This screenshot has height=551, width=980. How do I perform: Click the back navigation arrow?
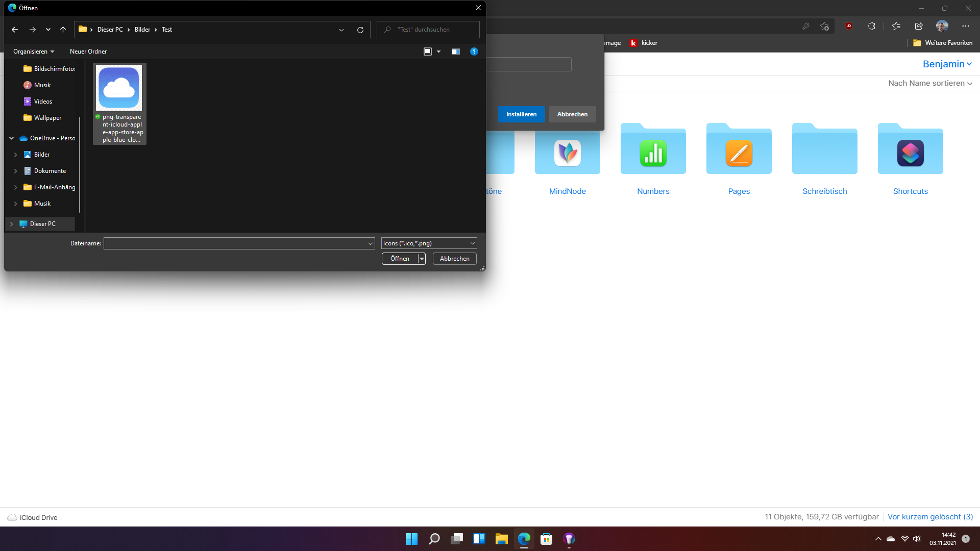(x=15, y=30)
